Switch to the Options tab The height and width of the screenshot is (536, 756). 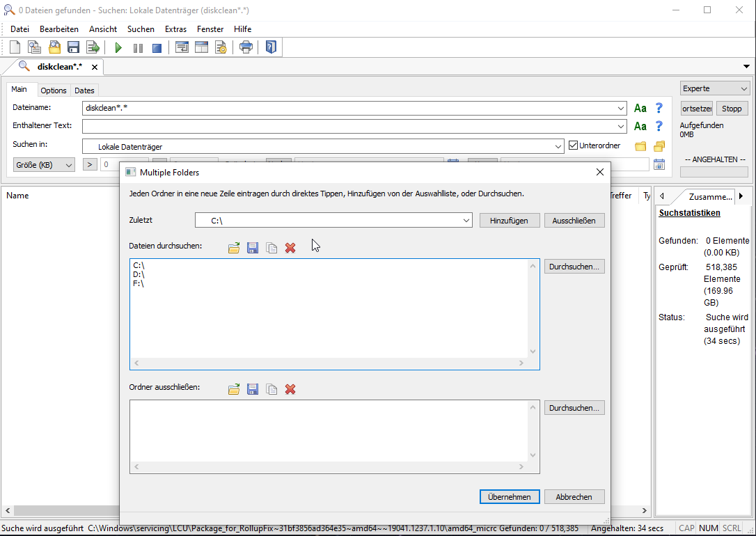click(x=54, y=90)
